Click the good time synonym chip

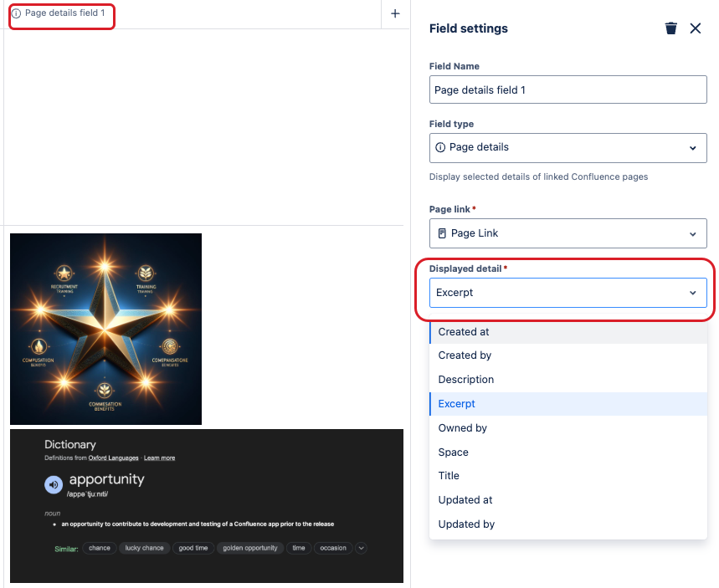(193, 548)
